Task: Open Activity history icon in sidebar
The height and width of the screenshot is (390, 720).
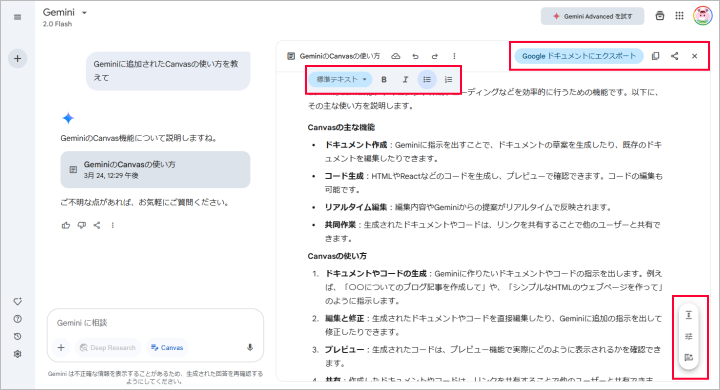Action: (17, 336)
